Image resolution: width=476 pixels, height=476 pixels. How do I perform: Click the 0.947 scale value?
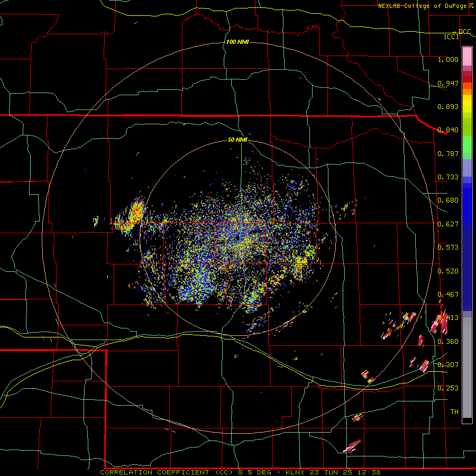(448, 83)
